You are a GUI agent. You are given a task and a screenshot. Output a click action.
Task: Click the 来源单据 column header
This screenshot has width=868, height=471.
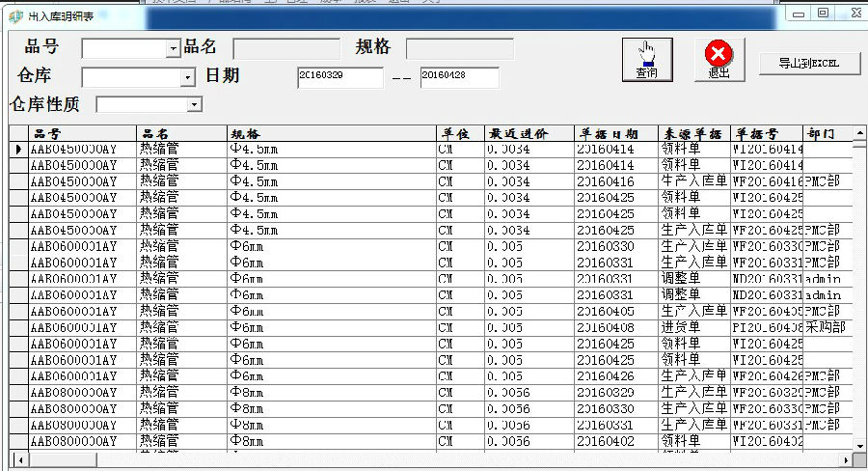693,133
